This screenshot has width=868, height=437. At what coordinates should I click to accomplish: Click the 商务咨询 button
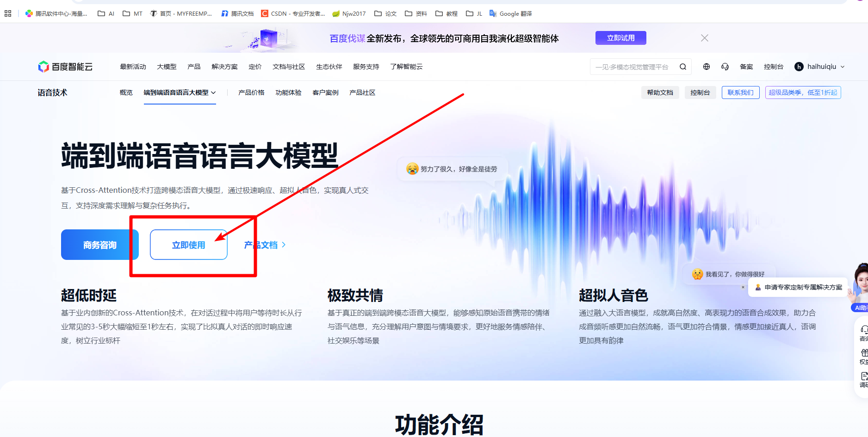100,245
